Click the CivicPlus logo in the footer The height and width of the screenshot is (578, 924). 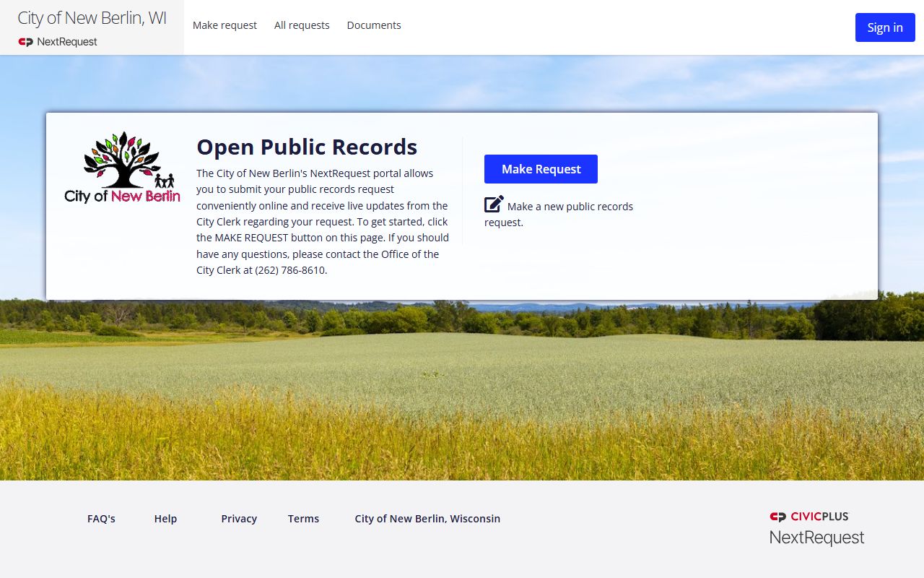(809, 517)
